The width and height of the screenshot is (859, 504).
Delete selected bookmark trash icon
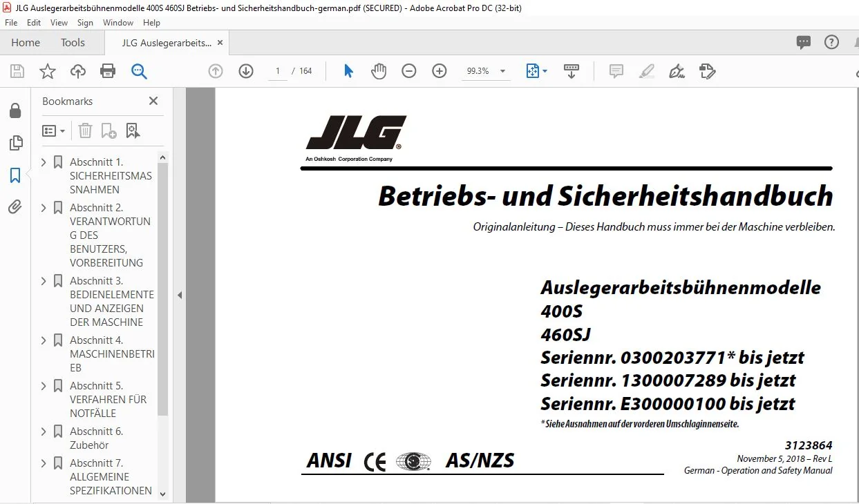pyautogui.click(x=85, y=130)
